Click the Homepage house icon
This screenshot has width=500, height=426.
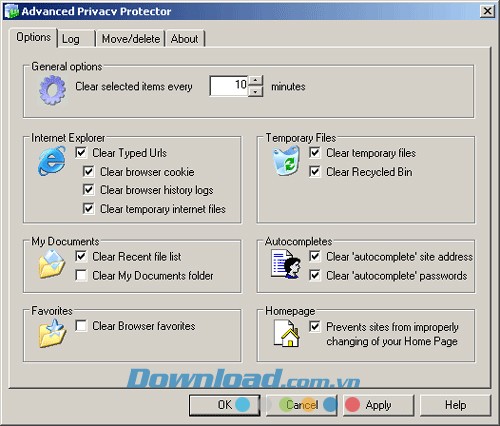click(286, 333)
